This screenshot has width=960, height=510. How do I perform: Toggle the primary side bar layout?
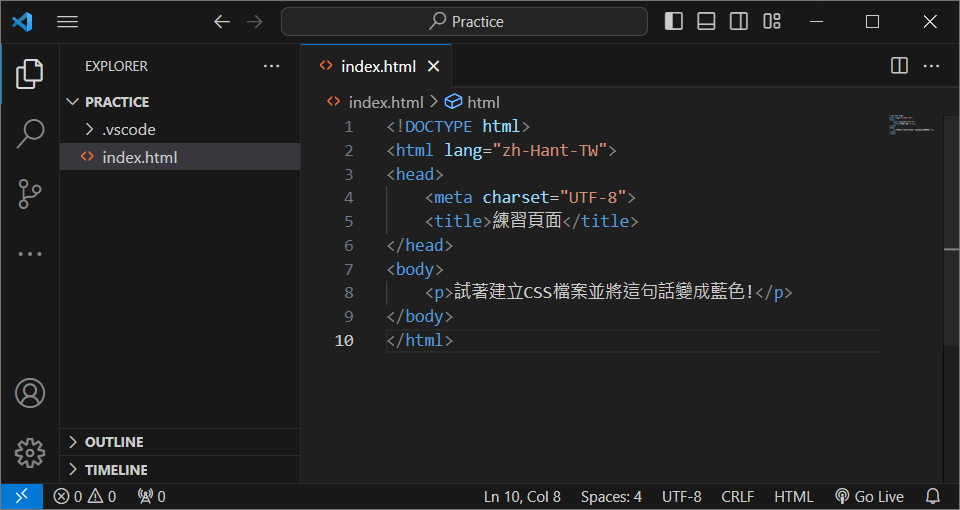pos(674,22)
